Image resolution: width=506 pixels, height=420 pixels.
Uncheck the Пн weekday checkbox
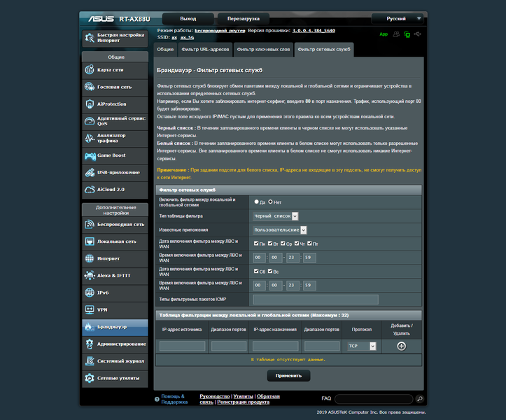tap(256, 244)
